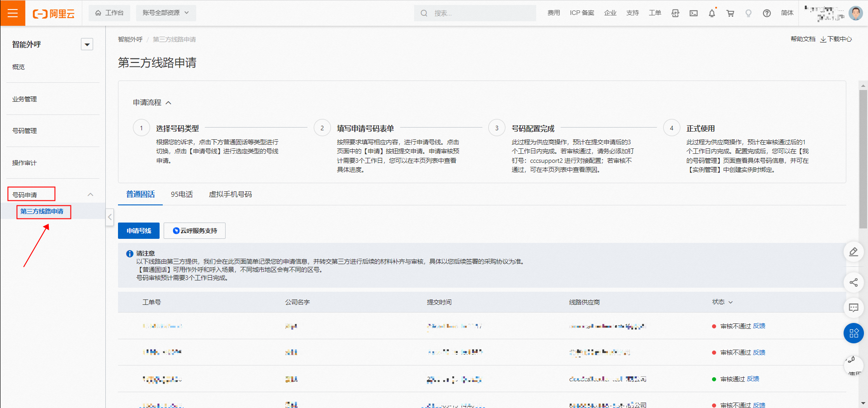Click the floating share icon

coord(854,283)
